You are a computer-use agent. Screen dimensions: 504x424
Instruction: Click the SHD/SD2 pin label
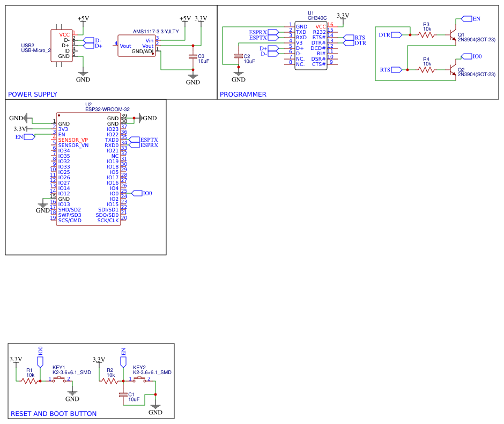click(69, 210)
